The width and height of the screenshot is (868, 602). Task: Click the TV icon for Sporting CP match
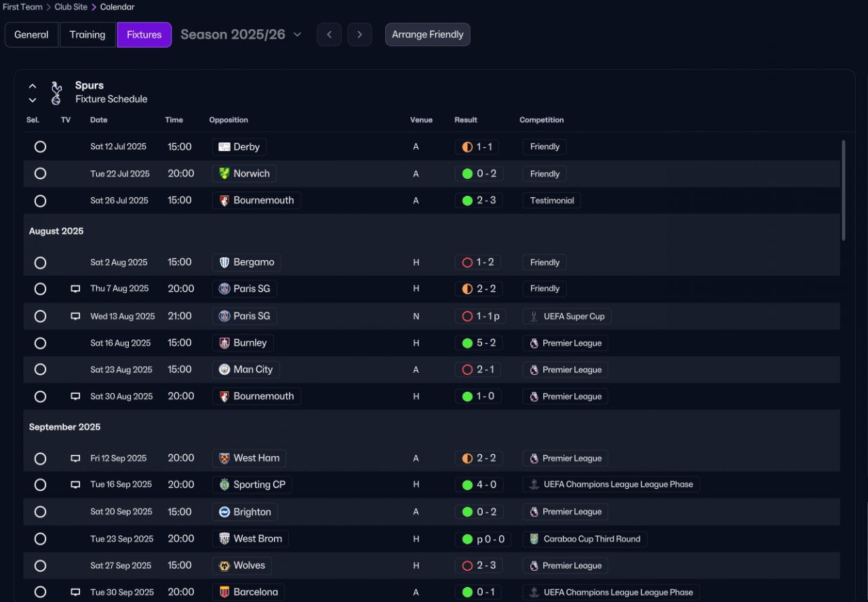click(x=75, y=485)
